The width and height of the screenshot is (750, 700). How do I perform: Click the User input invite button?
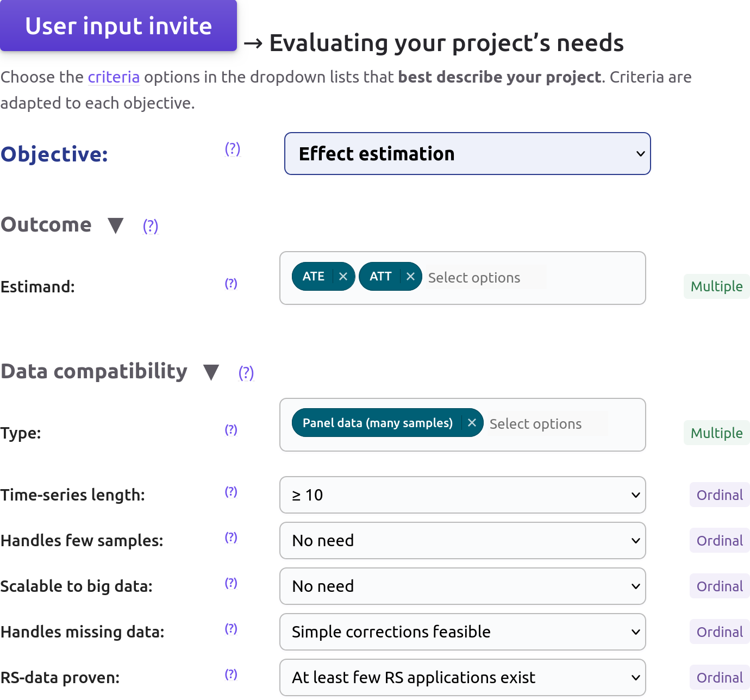118,26
